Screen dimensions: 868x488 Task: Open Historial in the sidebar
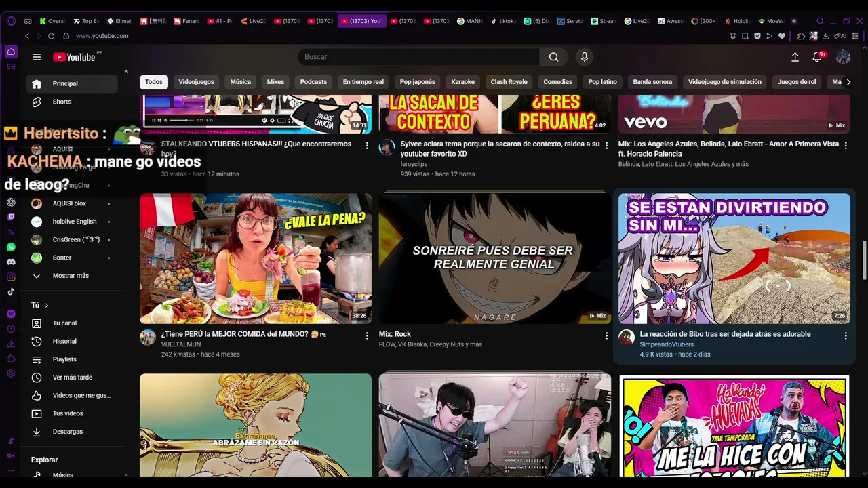(72, 342)
